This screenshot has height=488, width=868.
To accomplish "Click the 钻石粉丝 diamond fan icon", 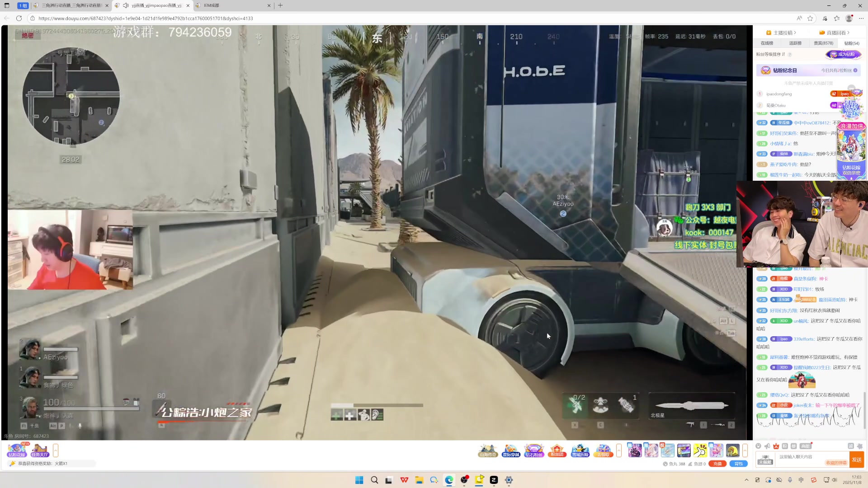I will [534, 450].
